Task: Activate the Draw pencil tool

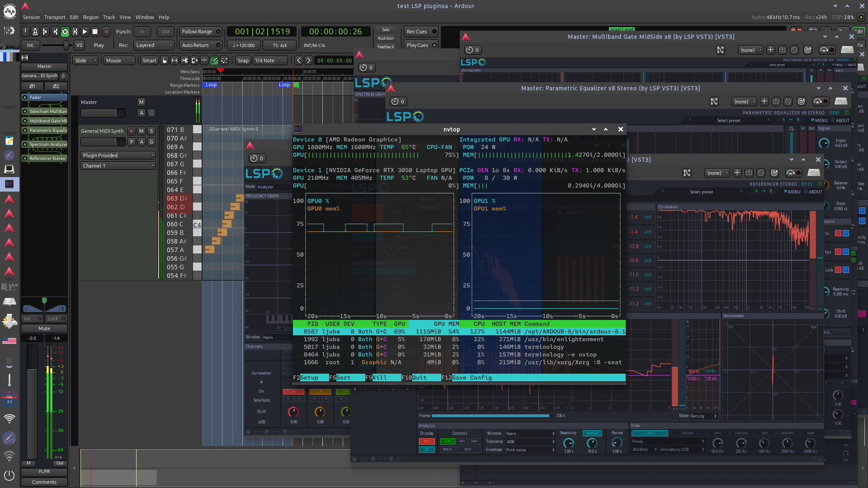Action: click(x=214, y=61)
